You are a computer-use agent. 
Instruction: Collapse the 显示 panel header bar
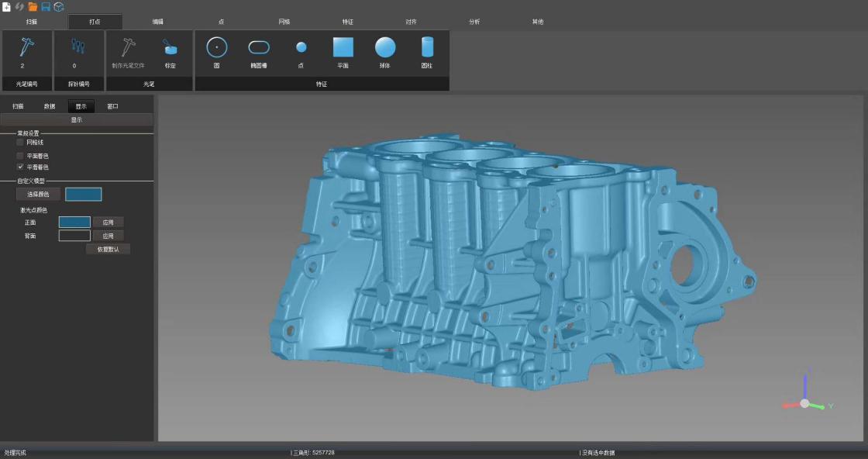77,120
